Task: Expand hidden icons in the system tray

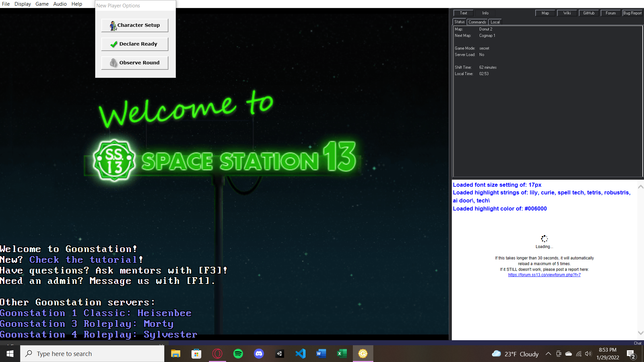Action: 548,354
